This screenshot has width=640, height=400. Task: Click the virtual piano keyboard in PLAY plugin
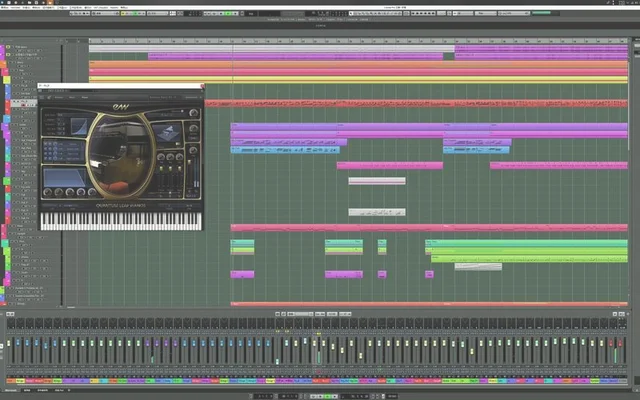(121, 221)
